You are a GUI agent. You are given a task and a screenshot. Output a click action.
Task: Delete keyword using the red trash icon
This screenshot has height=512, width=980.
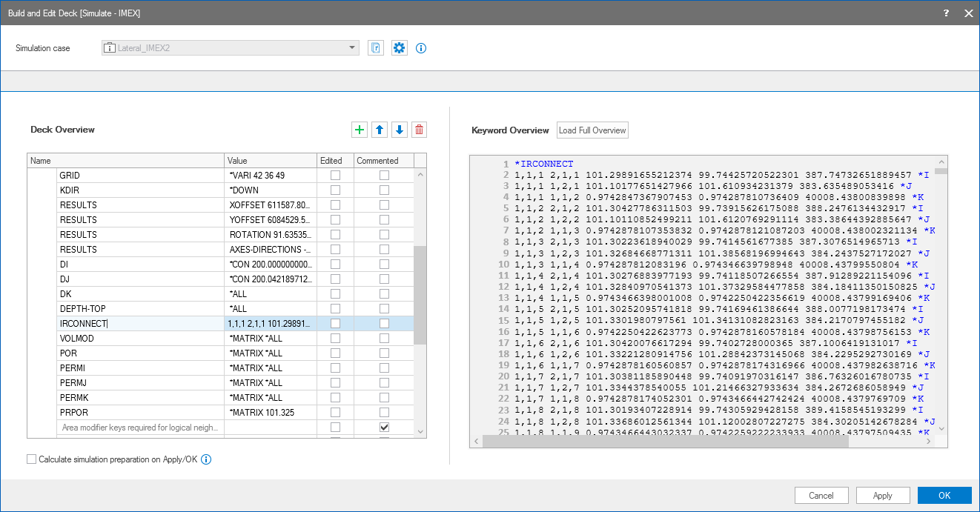pyautogui.click(x=420, y=130)
